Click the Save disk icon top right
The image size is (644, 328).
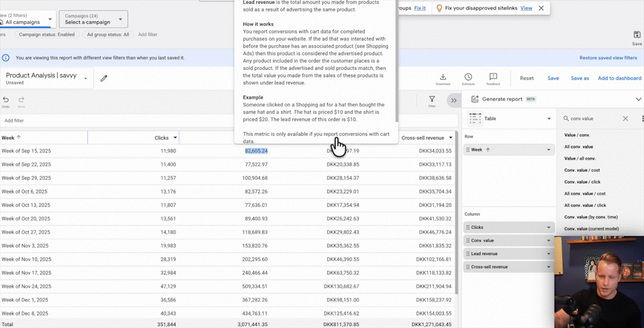pyautogui.click(x=637, y=36)
